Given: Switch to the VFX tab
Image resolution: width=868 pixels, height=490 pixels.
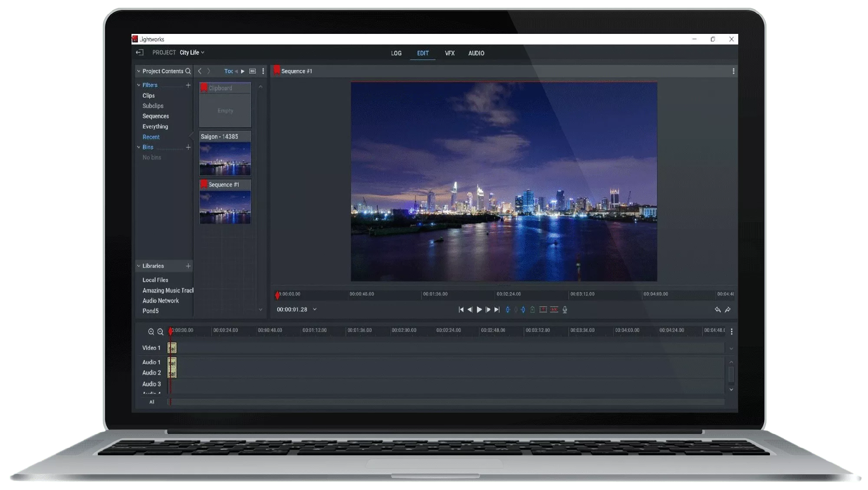Looking at the screenshot, I should pyautogui.click(x=450, y=53).
